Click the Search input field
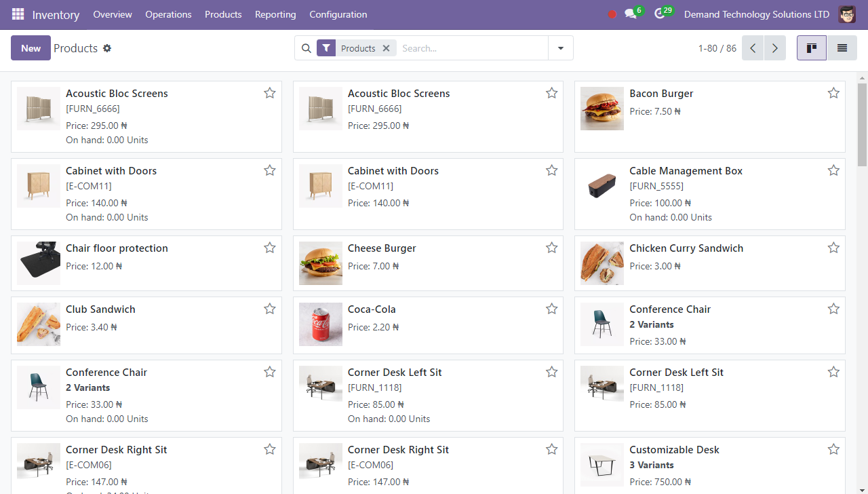868x494 pixels. [471, 48]
